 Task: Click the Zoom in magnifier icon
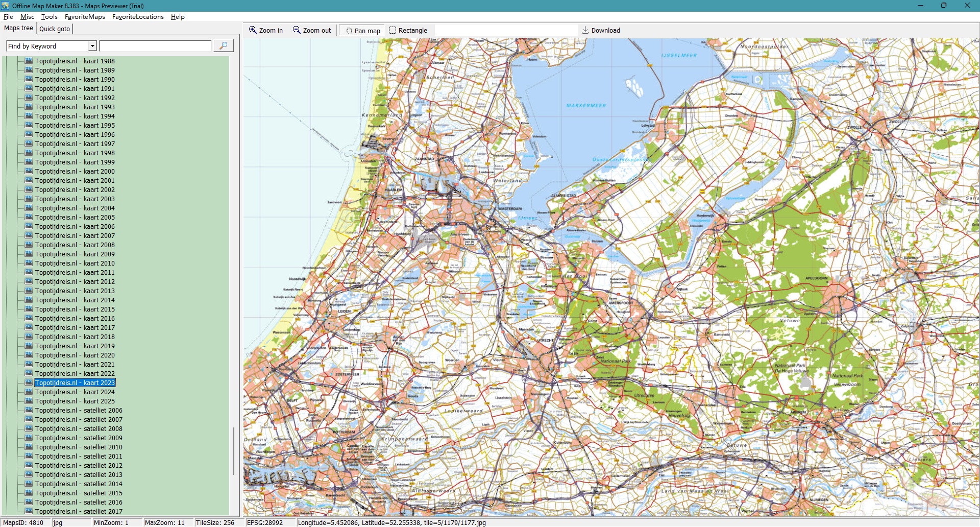[x=253, y=30]
